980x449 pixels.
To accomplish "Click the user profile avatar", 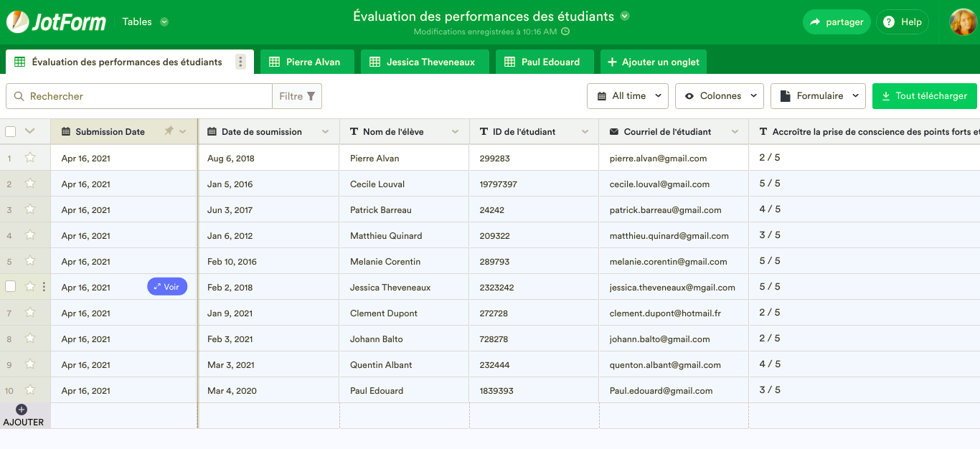I will tap(962, 22).
